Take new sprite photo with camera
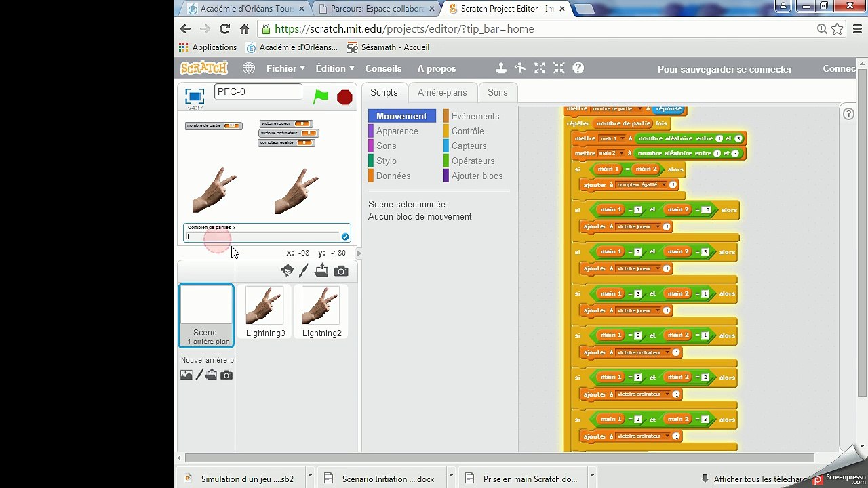Screen dimensions: 868x488 (341, 271)
